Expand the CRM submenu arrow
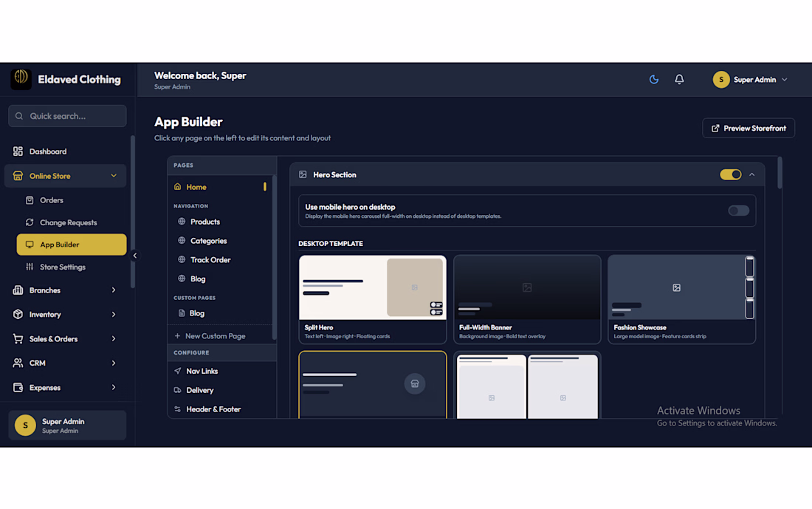Image resolution: width=812 pixels, height=509 pixels. tap(114, 363)
